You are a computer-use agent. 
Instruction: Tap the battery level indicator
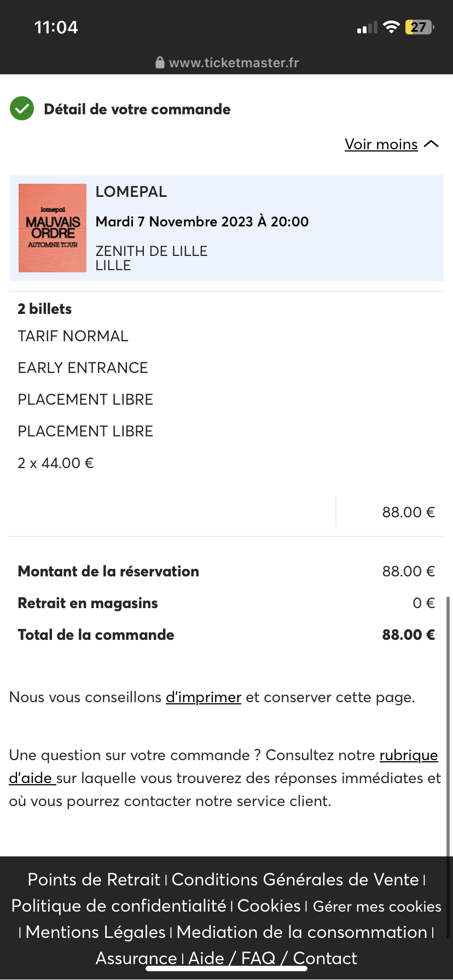click(x=419, y=27)
